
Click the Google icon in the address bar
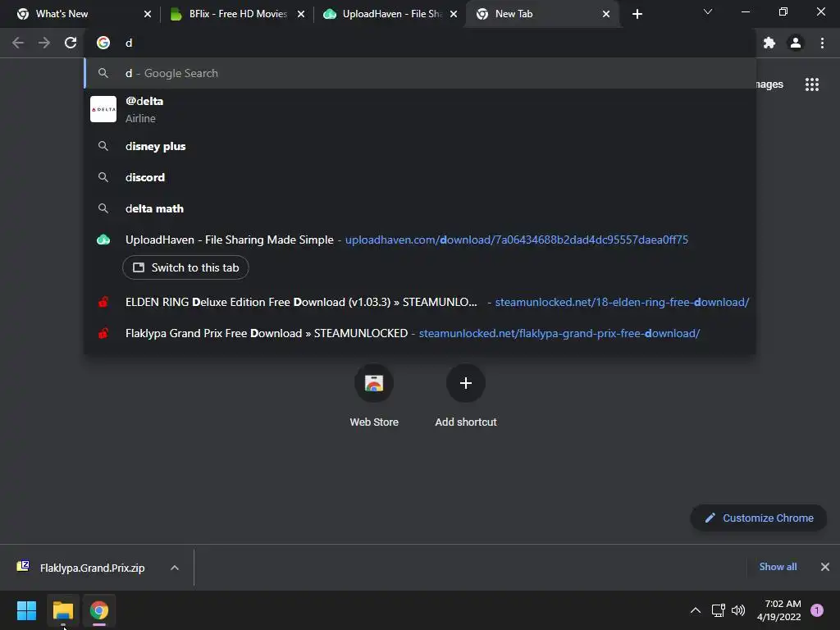point(103,43)
